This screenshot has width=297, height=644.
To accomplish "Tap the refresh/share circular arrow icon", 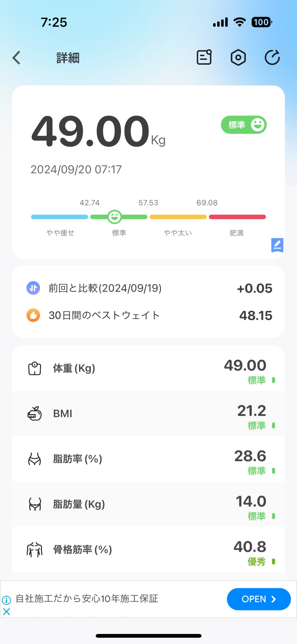I will coord(272,57).
